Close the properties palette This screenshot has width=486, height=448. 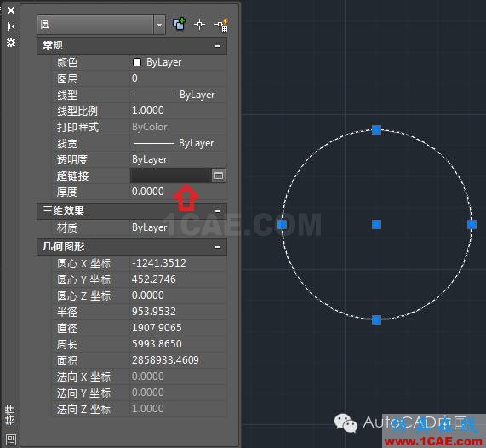[x=11, y=10]
